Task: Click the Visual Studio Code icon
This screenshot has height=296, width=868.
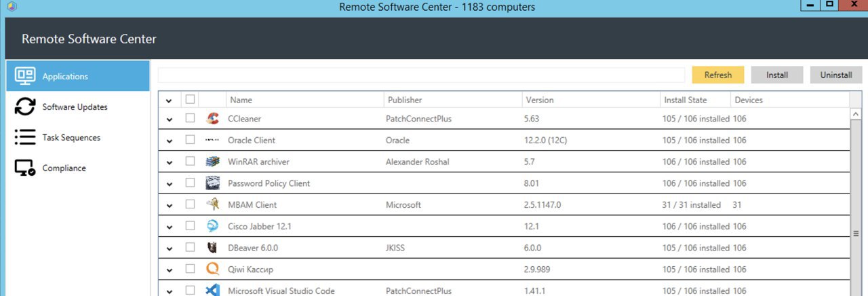Action: click(x=212, y=290)
